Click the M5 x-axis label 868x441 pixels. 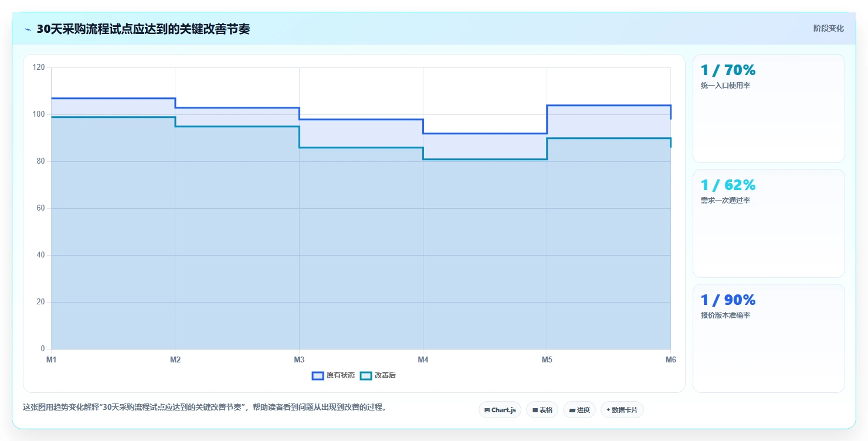click(x=547, y=359)
